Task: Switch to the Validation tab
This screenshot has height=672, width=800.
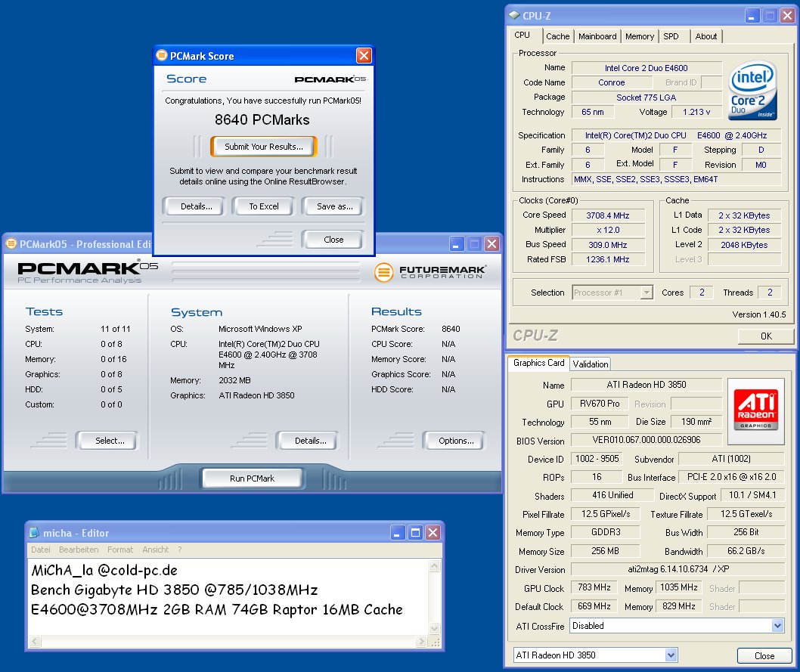Action: point(591,364)
